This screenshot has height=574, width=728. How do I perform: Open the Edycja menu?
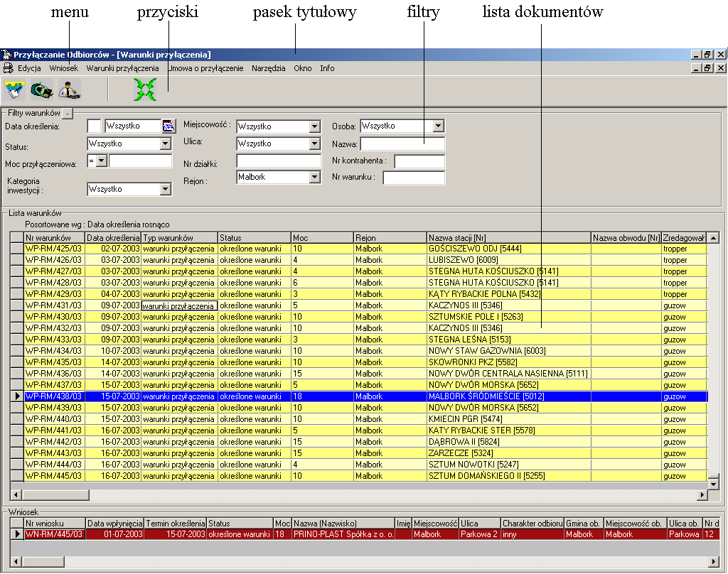[29, 68]
